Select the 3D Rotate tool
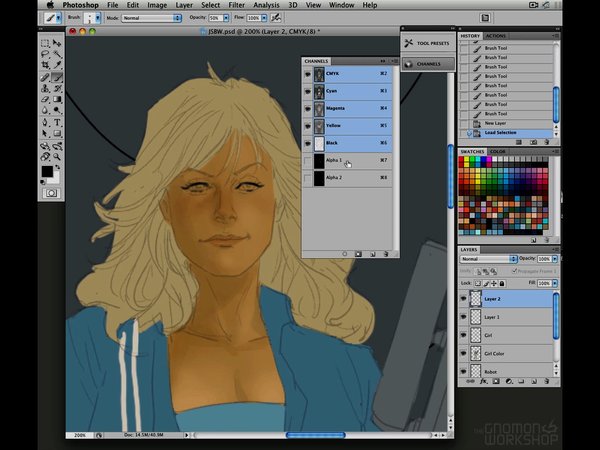This screenshot has height=450, width=600. tap(45, 146)
